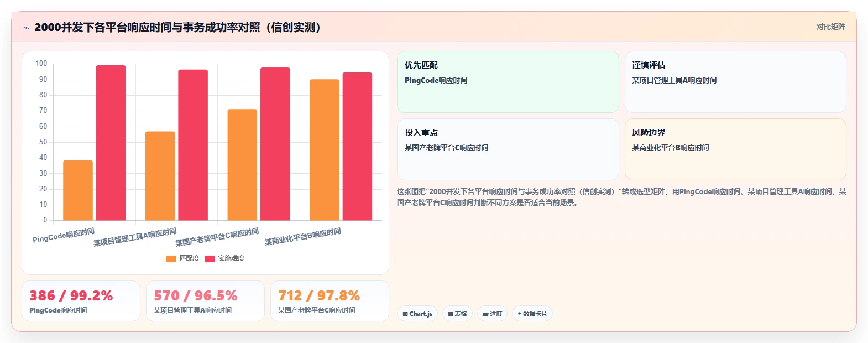This screenshot has height=343, width=868.
Task: Open the 优先匹配 matrix card
Action: (x=508, y=82)
